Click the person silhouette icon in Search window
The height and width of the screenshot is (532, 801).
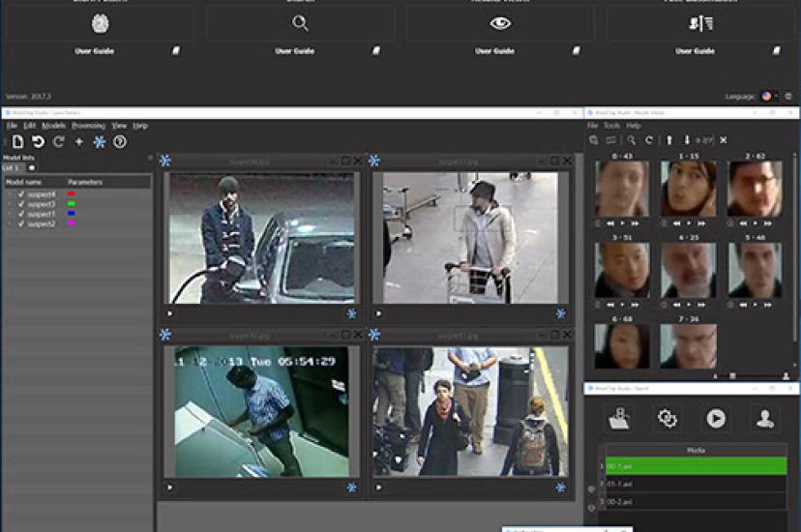click(765, 419)
